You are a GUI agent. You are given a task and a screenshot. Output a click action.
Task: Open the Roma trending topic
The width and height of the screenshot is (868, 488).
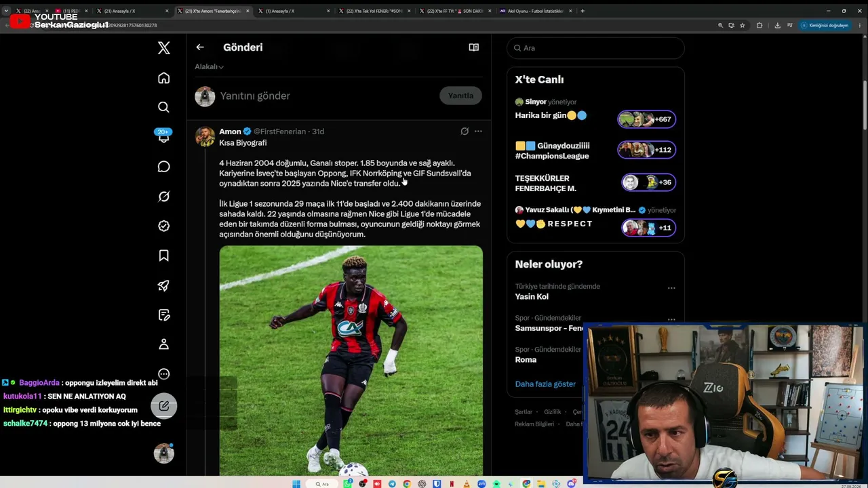click(526, 360)
